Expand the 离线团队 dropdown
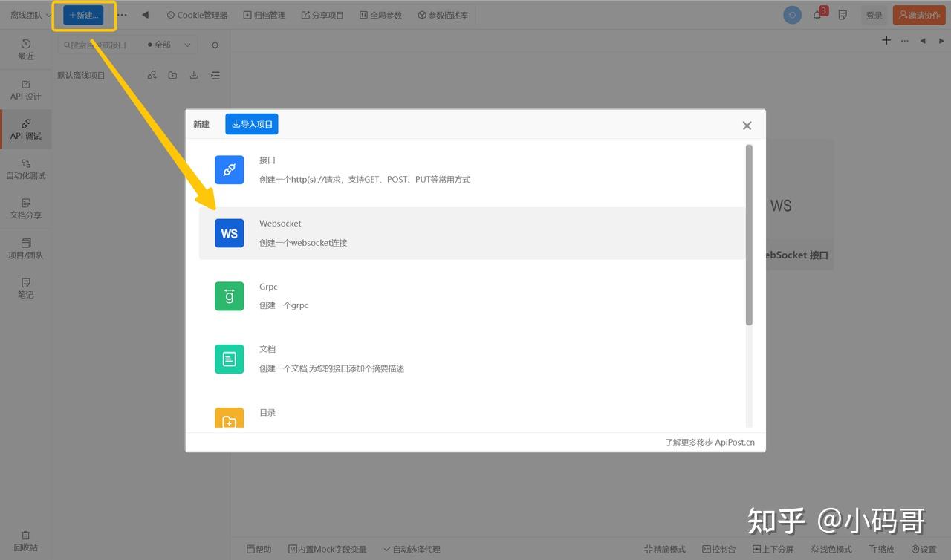This screenshot has height=560, width=951. (x=28, y=14)
